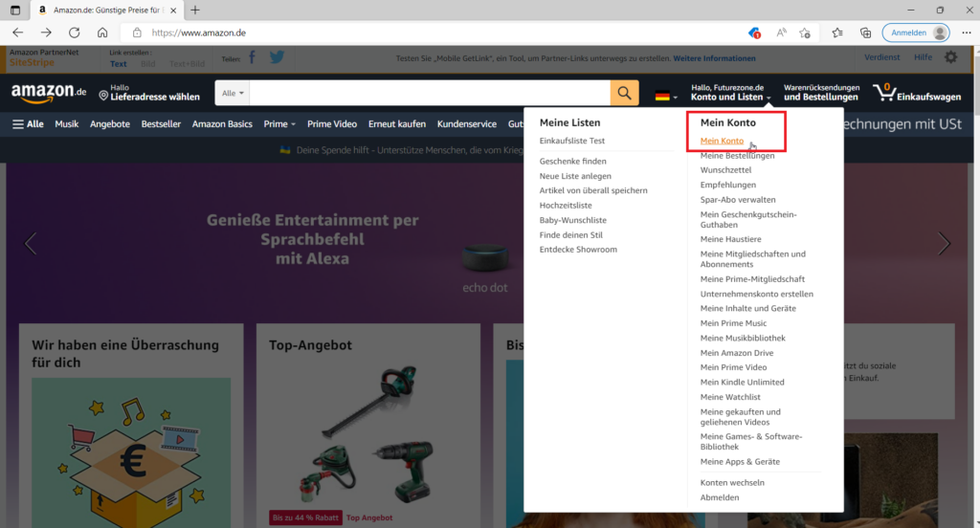Click the Top-Angebot garden tools image

pyautogui.click(x=368, y=434)
